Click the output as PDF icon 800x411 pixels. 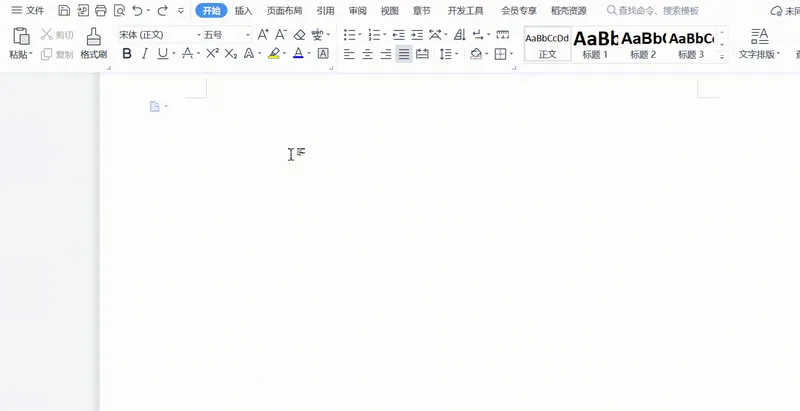(82, 10)
